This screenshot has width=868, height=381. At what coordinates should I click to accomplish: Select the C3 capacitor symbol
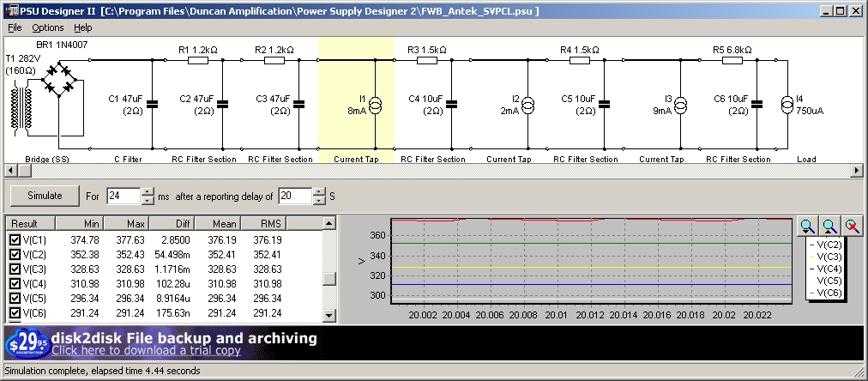tap(299, 104)
